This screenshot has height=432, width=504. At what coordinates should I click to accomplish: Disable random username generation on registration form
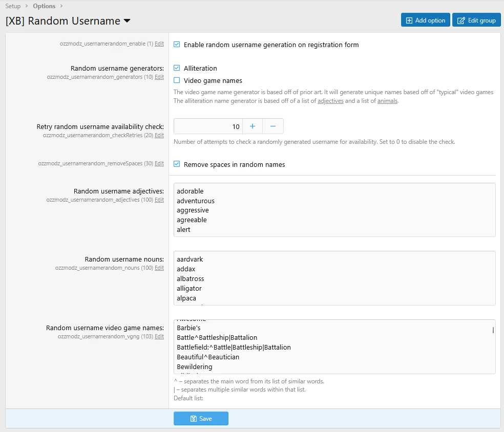[x=177, y=45]
